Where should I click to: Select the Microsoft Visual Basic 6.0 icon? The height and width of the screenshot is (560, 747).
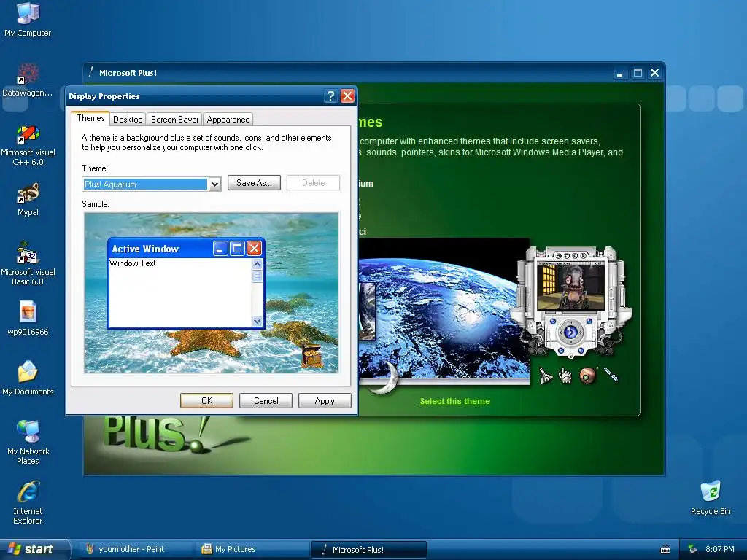[28, 263]
